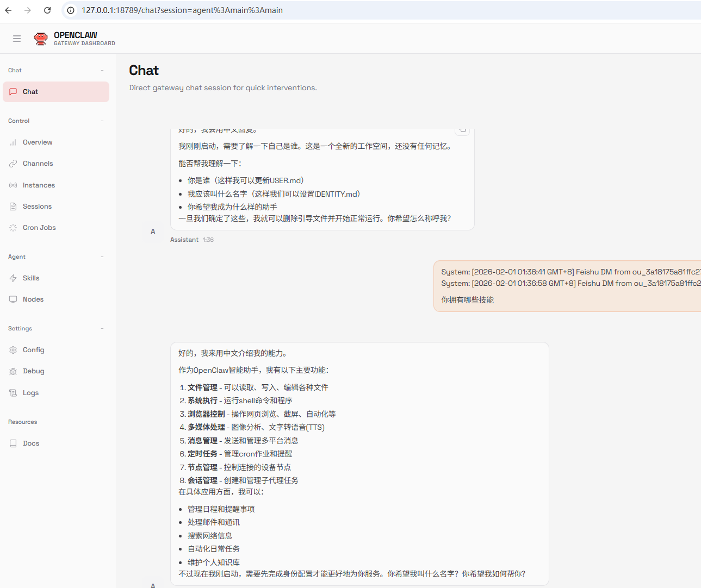
Task: Click the OpenClaw red crab logo
Action: point(41,39)
